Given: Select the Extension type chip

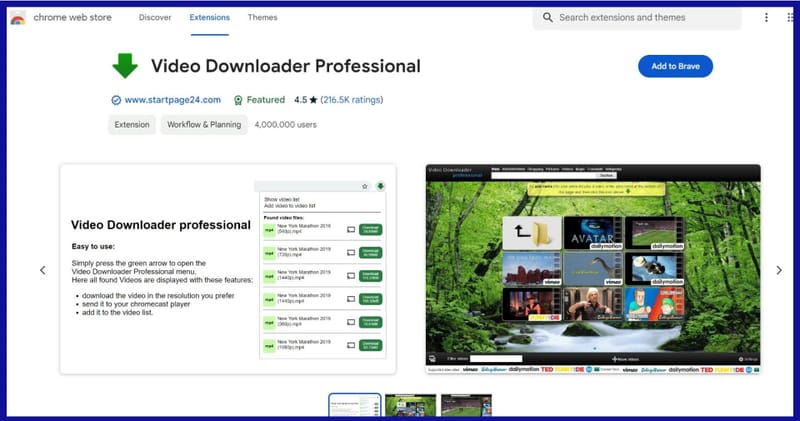Looking at the screenshot, I should [131, 125].
